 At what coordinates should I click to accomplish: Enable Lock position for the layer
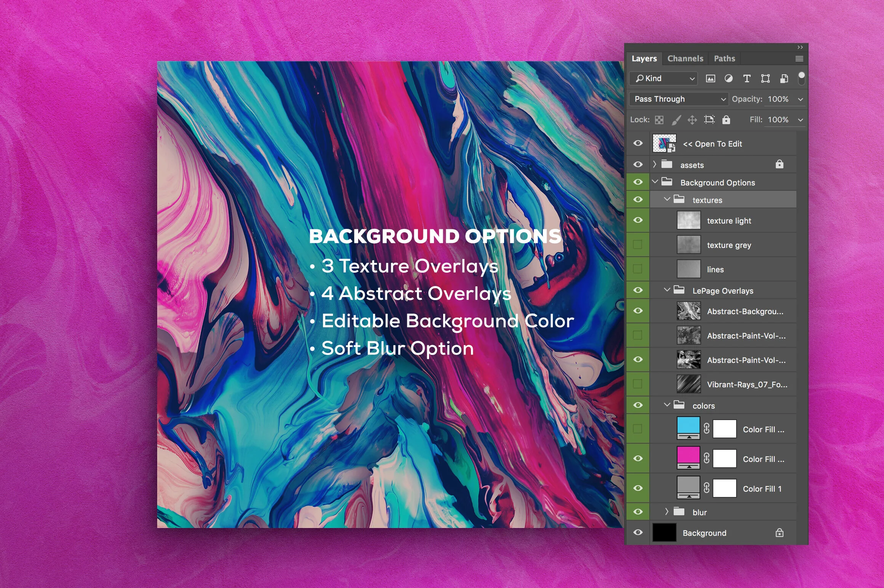tap(692, 120)
